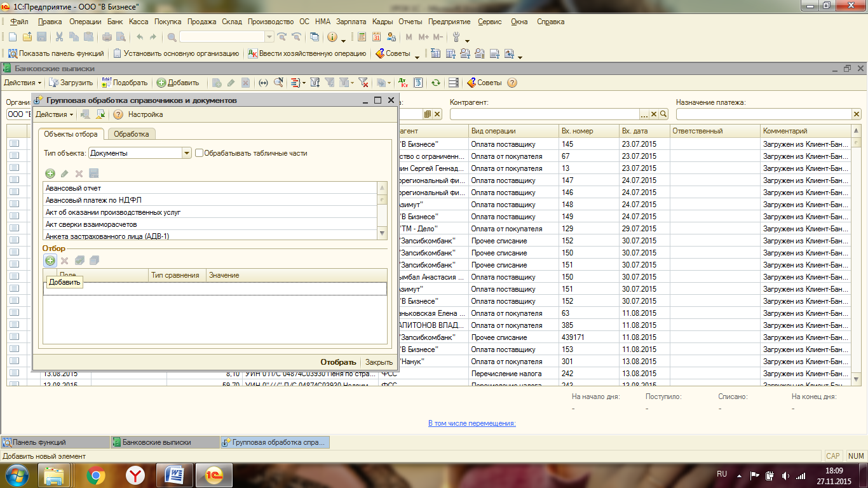Click the restore settings icon in group processing window
Viewport: 868px width, 488px height.
[100, 114]
